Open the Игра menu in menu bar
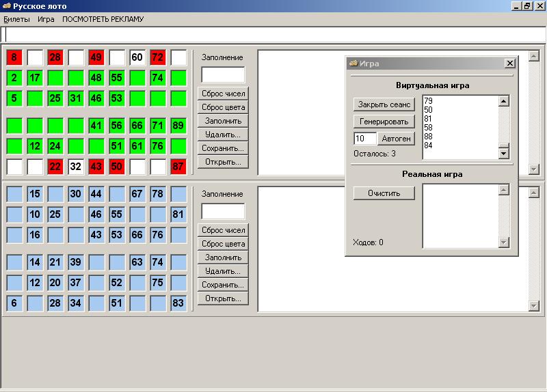 (x=46, y=19)
